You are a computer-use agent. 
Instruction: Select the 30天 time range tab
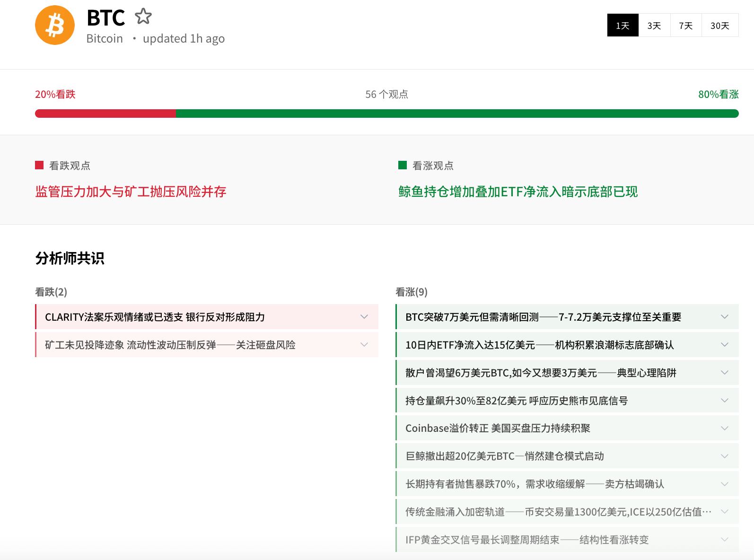[x=719, y=26]
